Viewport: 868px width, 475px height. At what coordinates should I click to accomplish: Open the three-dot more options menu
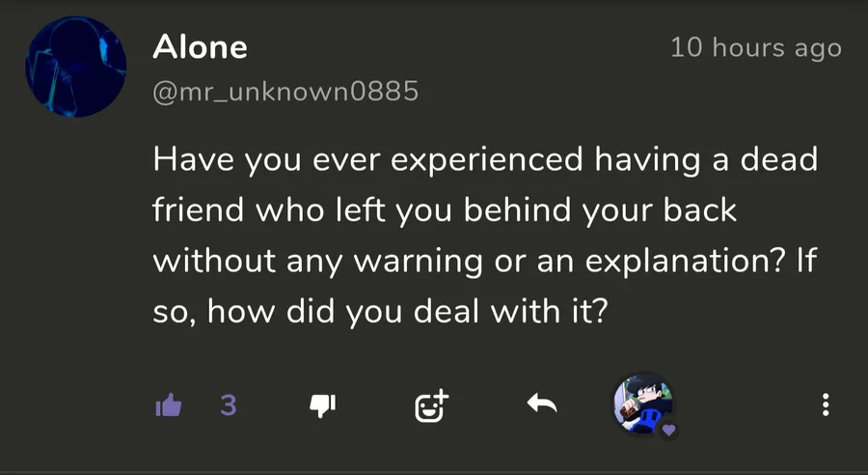tap(826, 405)
